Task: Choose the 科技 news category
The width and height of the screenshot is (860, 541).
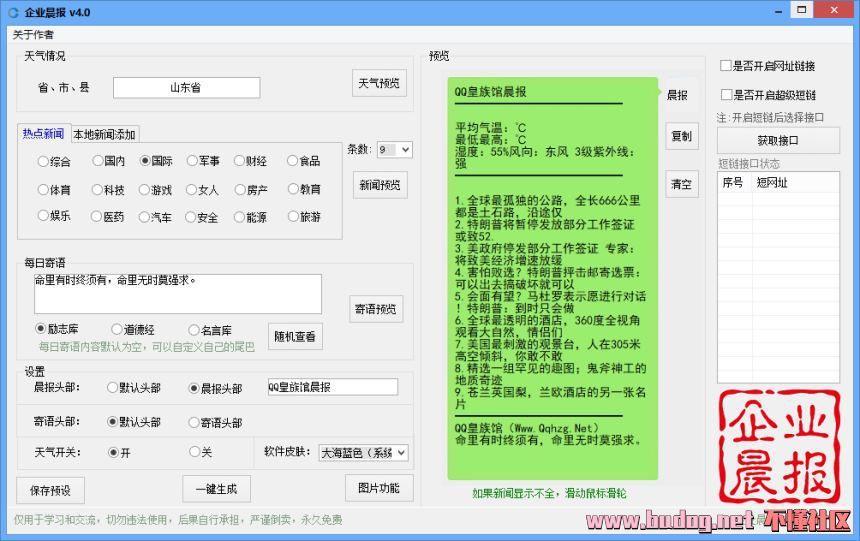Action: (97, 189)
